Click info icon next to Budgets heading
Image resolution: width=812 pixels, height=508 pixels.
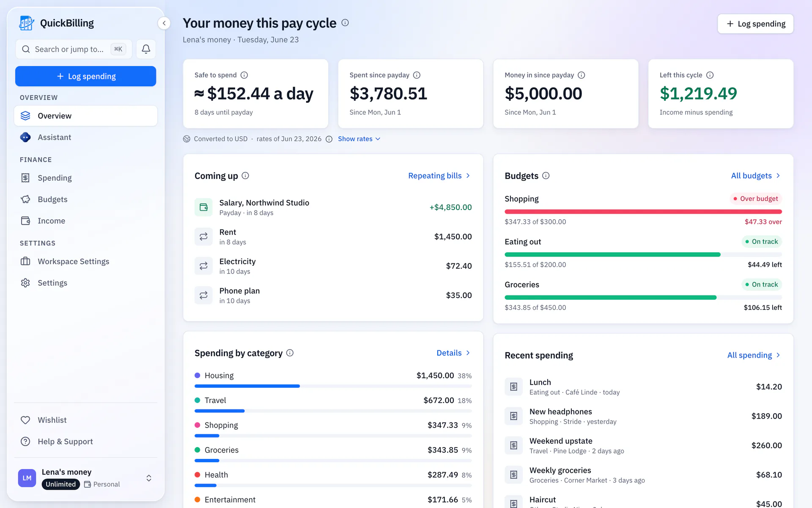[546, 176]
